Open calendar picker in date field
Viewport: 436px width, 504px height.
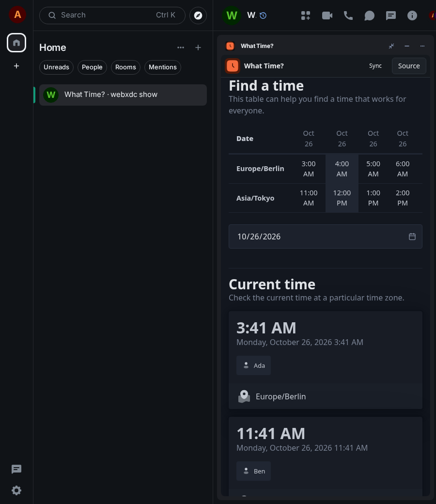412,236
